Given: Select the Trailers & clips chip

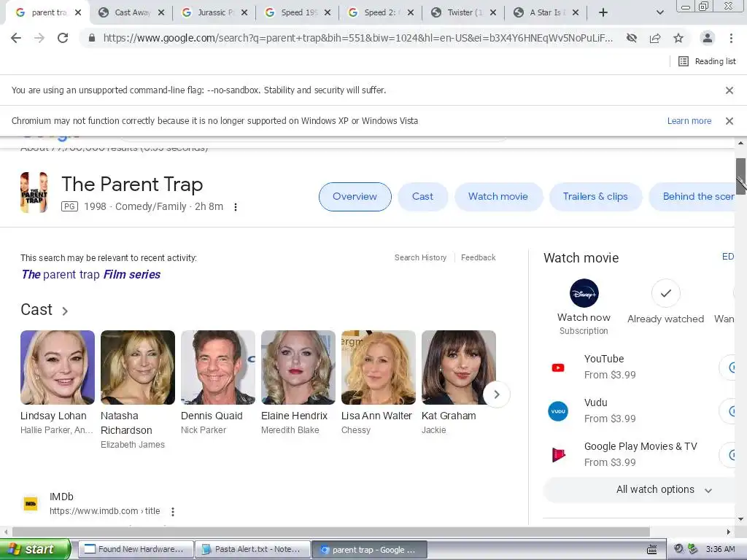Looking at the screenshot, I should [x=595, y=197].
